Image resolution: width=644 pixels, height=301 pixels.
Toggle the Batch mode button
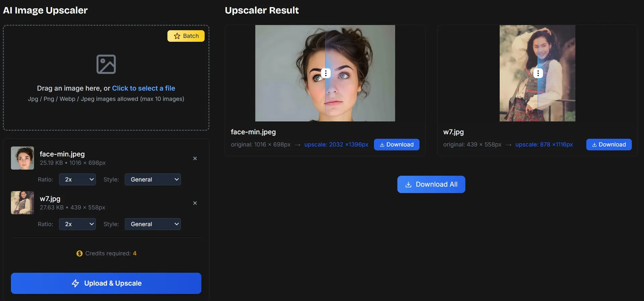(186, 36)
